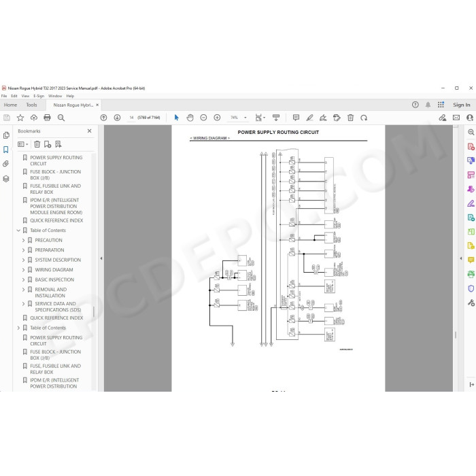This screenshot has height=476, width=476.
Task: Delete page with trash icon
Action: pos(350,118)
